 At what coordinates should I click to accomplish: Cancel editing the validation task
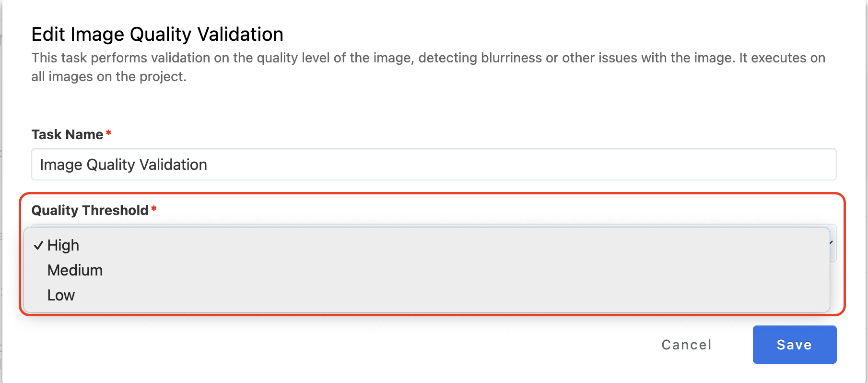click(x=686, y=345)
